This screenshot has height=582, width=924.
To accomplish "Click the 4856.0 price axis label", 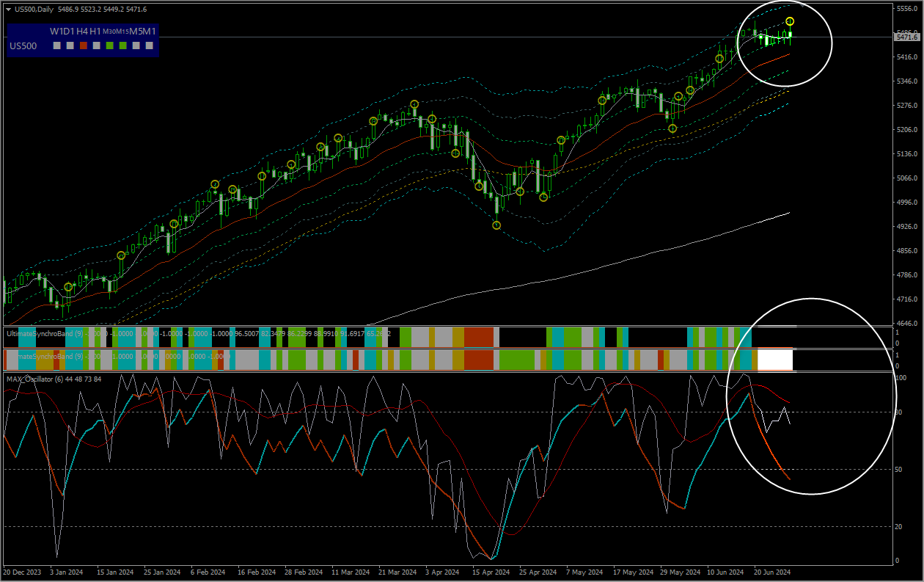I will pos(907,251).
